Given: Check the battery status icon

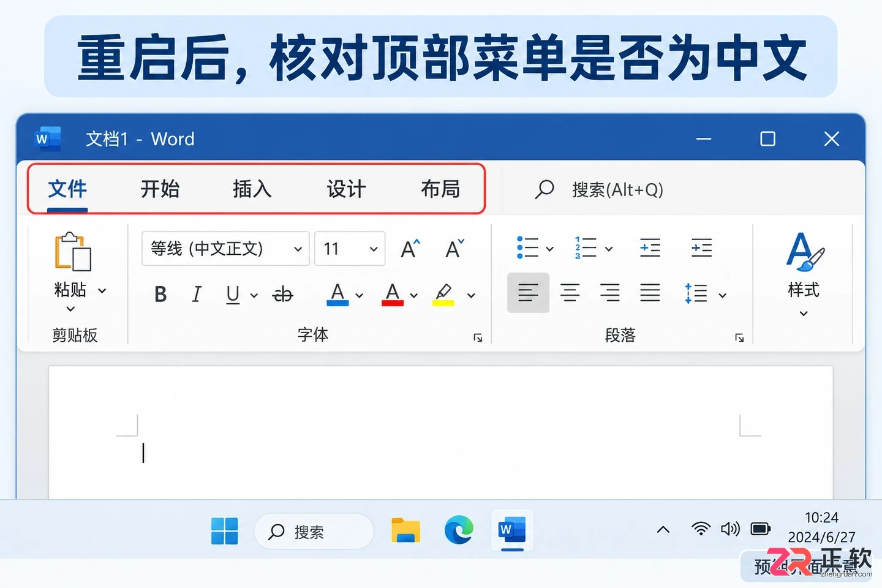Looking at the screenshot, I should coord(761,529).
